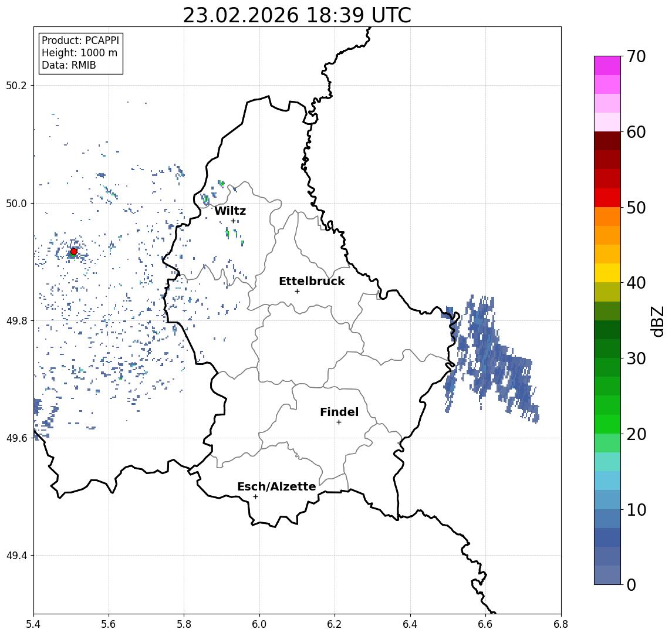Image resolution: width=672 pixels, height=636 pixels.
Task: Click the magenta top swatch of colorbar
Action: point(607,66)
